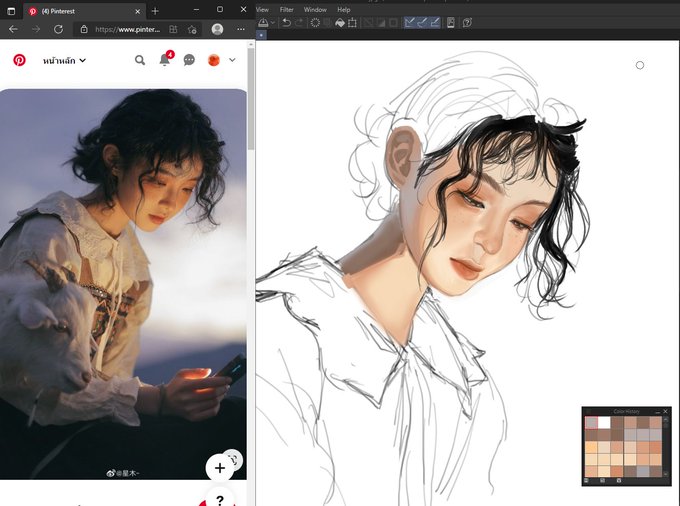
Task: Expand the หน้าหลัก dropdown on Pinterest
Action: pyautogui.click(x=64, y=61)
